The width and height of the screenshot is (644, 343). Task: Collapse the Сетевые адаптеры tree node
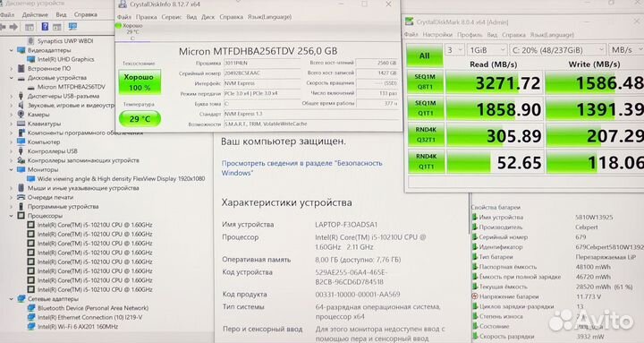point(11,299)
